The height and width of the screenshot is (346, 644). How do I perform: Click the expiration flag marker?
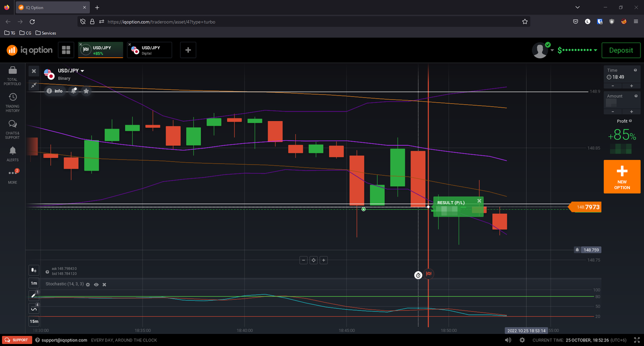pyautogui.click(x=429, y=274)
